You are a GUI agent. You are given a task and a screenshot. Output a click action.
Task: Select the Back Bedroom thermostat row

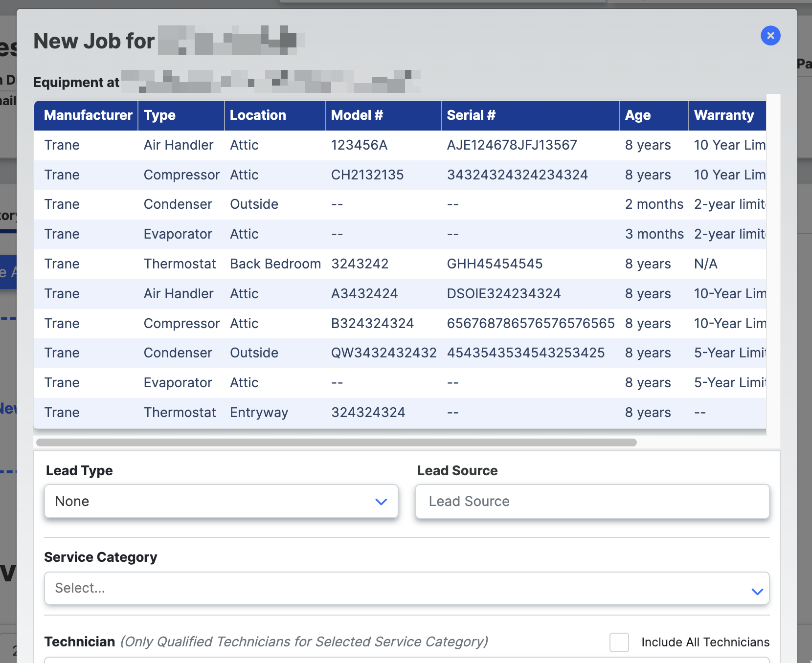coord(275,264)
